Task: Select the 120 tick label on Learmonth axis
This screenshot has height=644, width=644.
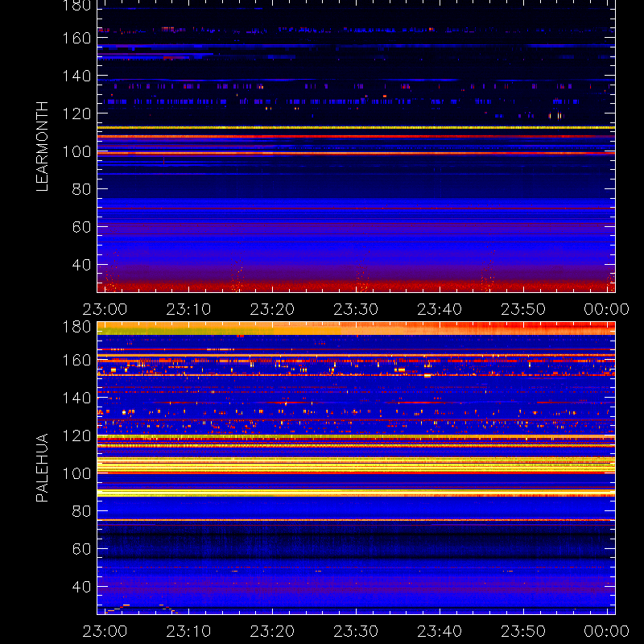Action: point(76,114)
